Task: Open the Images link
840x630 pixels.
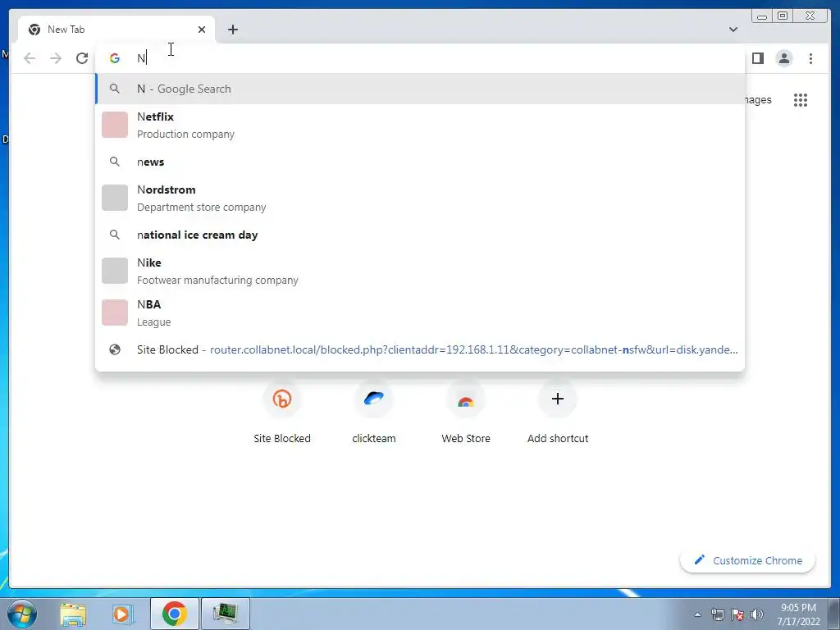Action: pyautogui.click(x=757, y=99)
